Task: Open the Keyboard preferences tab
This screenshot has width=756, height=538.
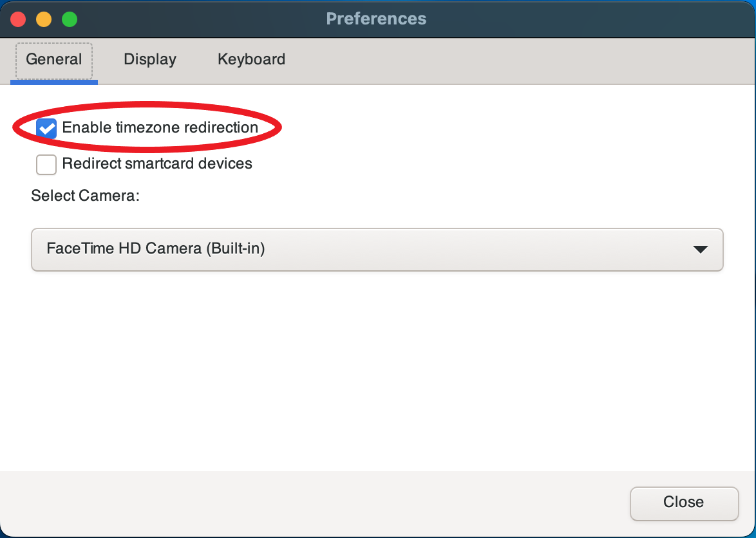Action: [x=250, y=59]
